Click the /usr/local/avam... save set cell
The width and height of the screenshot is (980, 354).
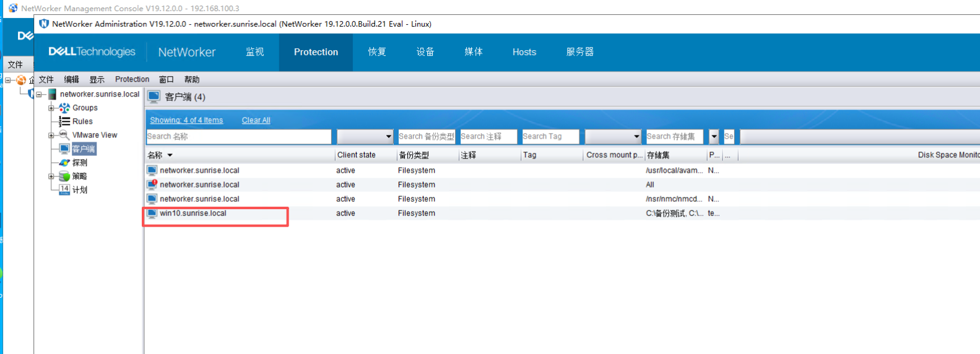coord(674,170)
